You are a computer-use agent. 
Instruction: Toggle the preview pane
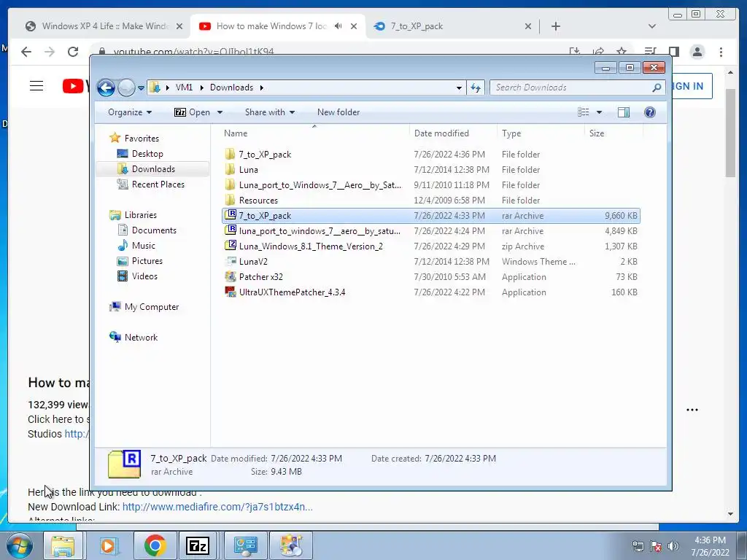[624, 112]
